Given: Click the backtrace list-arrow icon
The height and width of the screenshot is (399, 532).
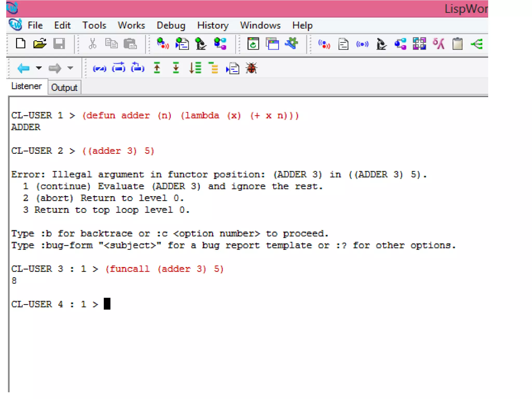Looking at the screenshot, I should 195,68.
